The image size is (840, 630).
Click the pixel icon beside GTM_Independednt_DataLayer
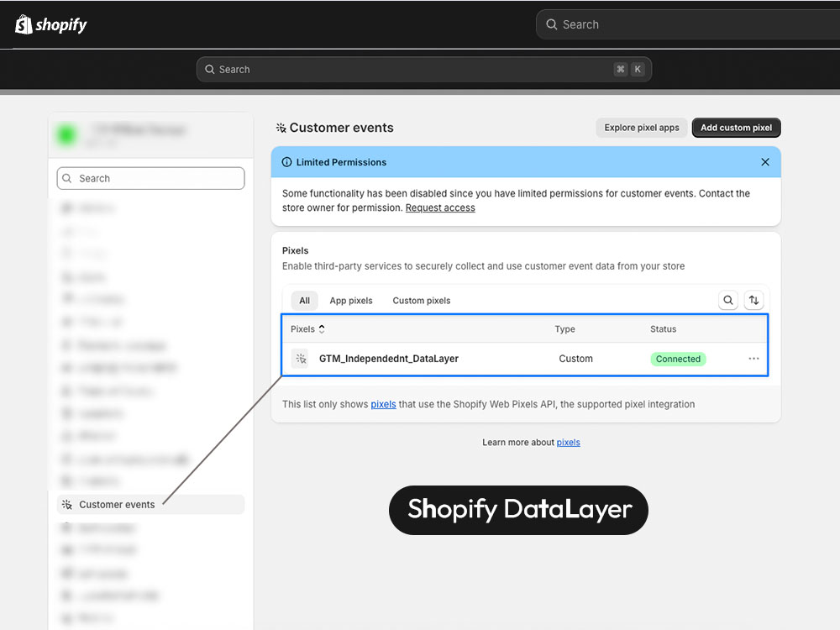pos(301,359)
